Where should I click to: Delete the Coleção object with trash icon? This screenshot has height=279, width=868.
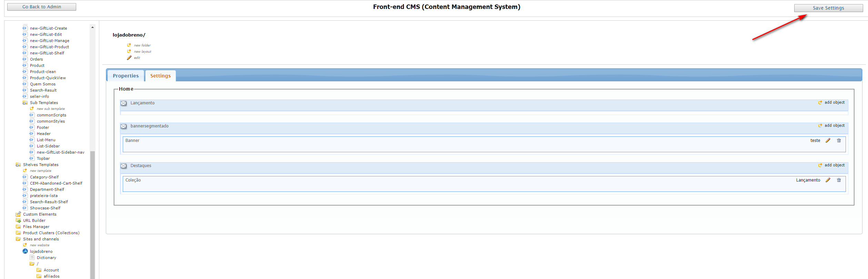[839, 180]
